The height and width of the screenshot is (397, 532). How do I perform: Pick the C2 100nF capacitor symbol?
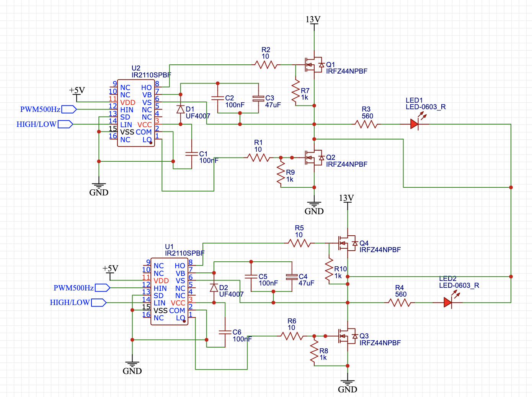217,98
